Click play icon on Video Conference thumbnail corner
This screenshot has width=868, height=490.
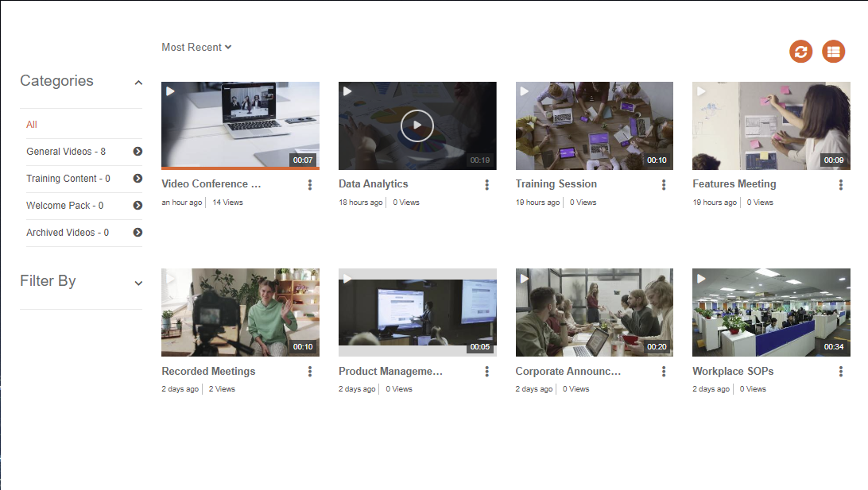coord(170,91)
